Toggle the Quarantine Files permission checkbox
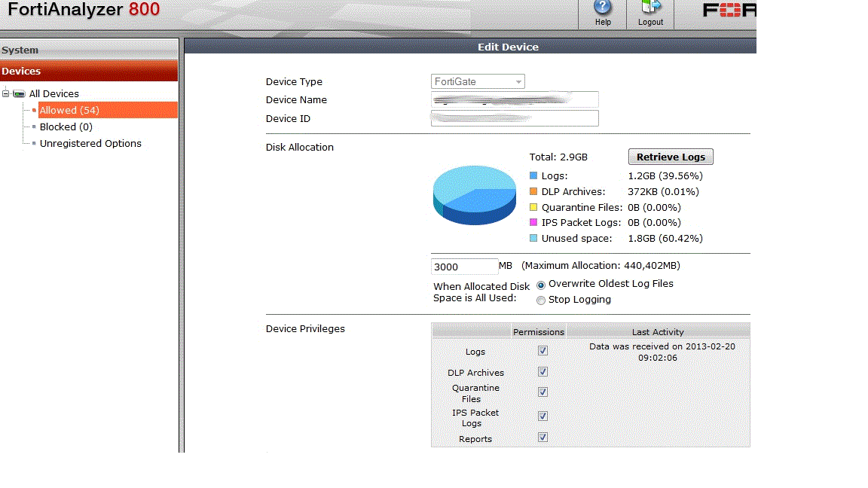 point(542,392)
